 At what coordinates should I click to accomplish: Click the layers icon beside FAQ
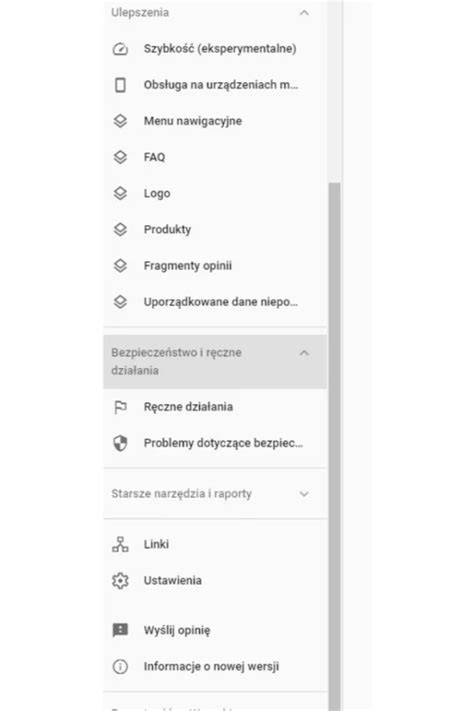click(x=120, y=157)
